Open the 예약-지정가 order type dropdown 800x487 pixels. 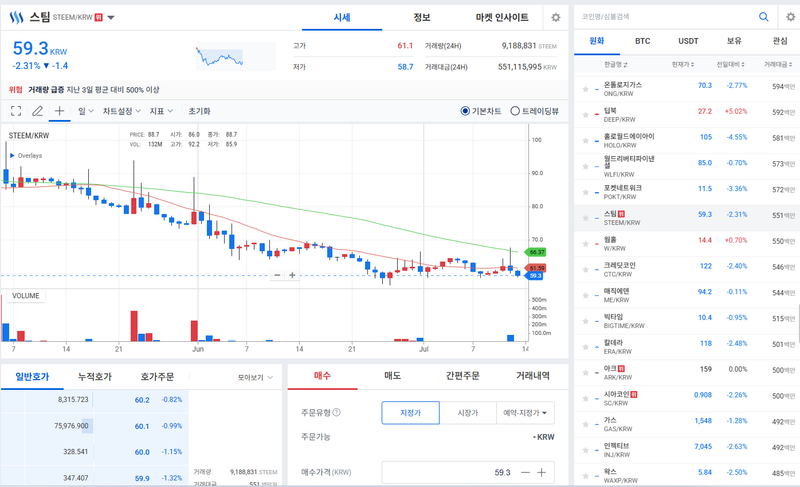tap(525, 413)
